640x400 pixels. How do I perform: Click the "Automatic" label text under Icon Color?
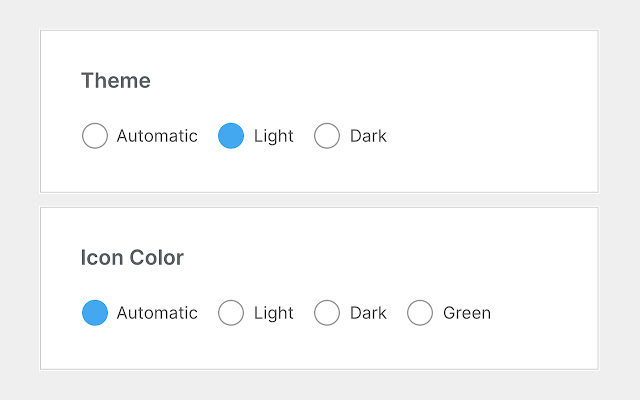tap(157, 313)
